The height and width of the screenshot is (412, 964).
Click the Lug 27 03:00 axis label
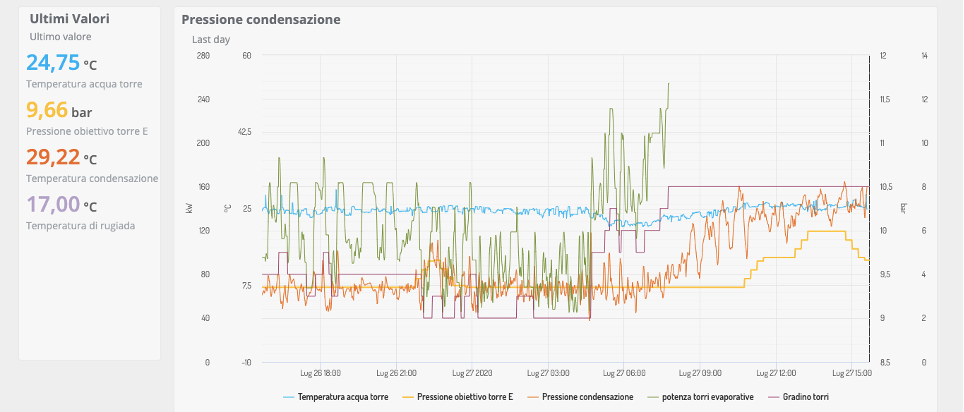pos(548,373)
